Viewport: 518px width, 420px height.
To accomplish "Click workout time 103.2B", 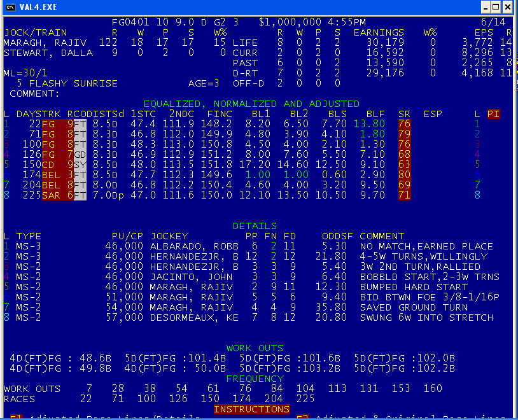I will pyautogui.click(x=321, y=368).
